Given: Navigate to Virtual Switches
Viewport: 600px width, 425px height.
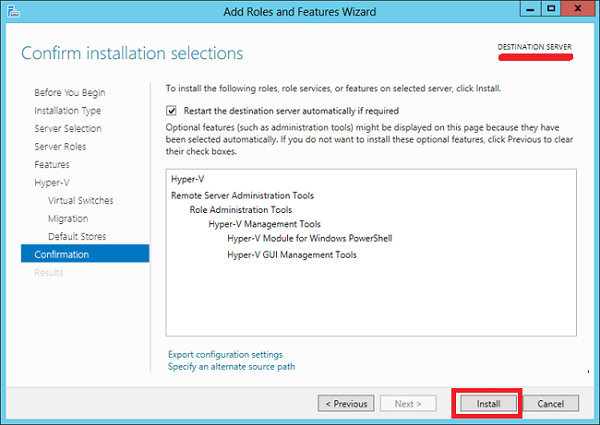Looking at the screenshot, I should tap(80, 201).
